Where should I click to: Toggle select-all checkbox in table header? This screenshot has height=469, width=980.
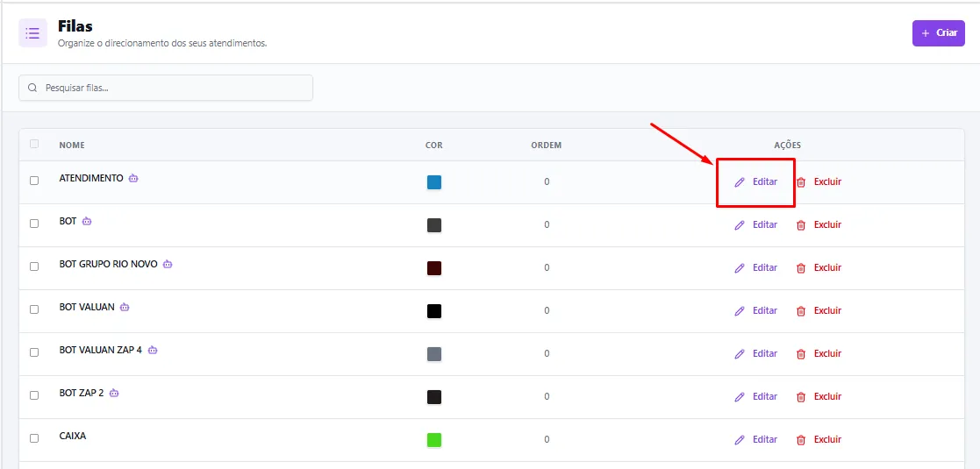click(x=34, y=145)
